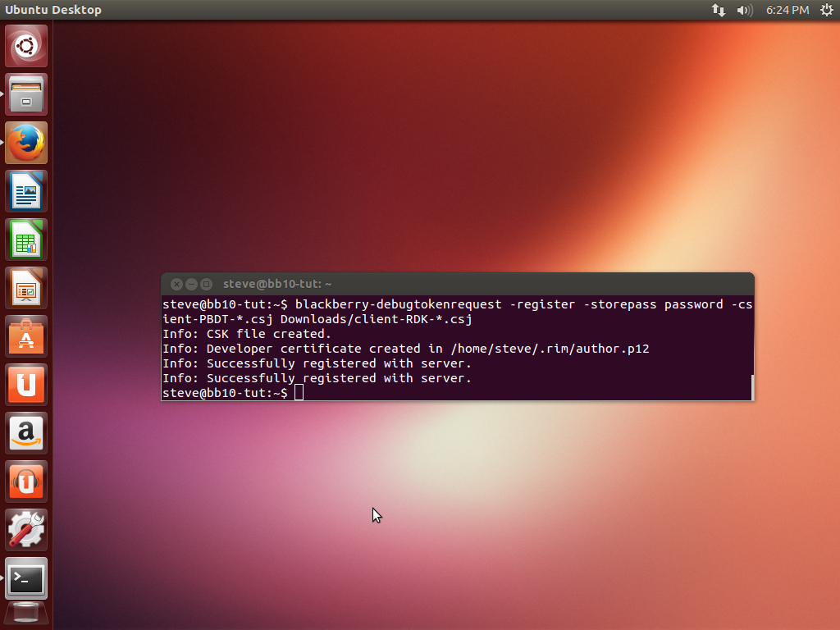The width and height of the screenshot is (840, 630).
Task: Click the first 'Successfully registered with server' line
Action: point(317,363)
